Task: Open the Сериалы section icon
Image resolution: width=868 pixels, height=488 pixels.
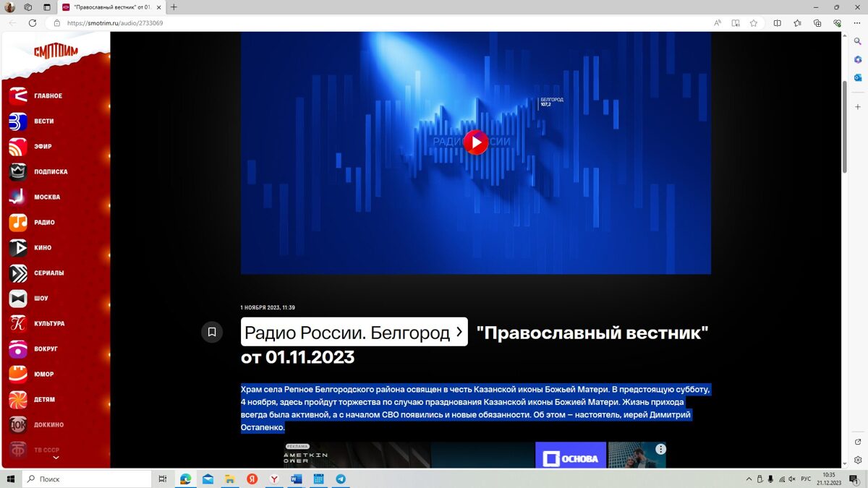Action: coord(18,273)
